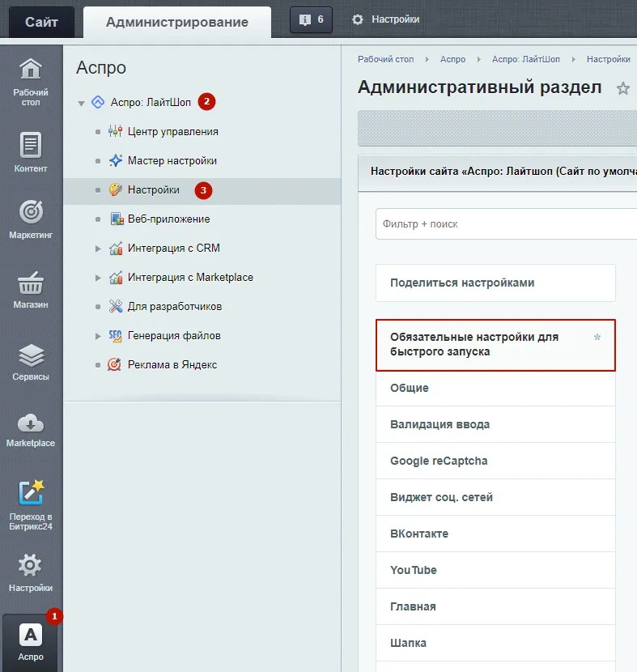The width and height of the screenshot is (637, 672).
Task: Collapse the Аспро: ЛайтШоп tree node
Action: 81,104
